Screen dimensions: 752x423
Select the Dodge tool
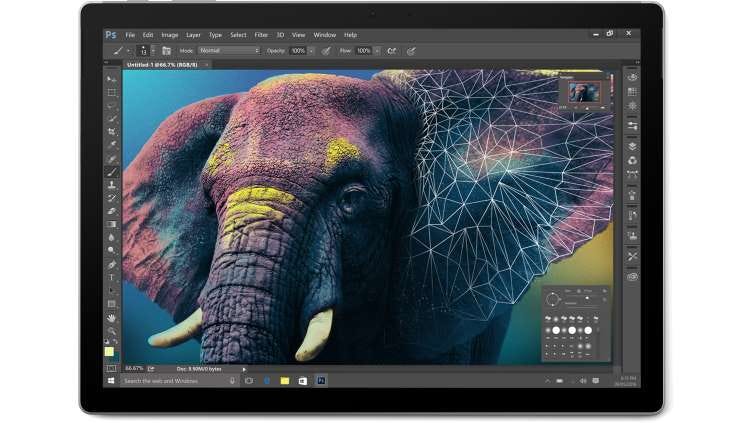pyautogui.click(x=111, y=250)
